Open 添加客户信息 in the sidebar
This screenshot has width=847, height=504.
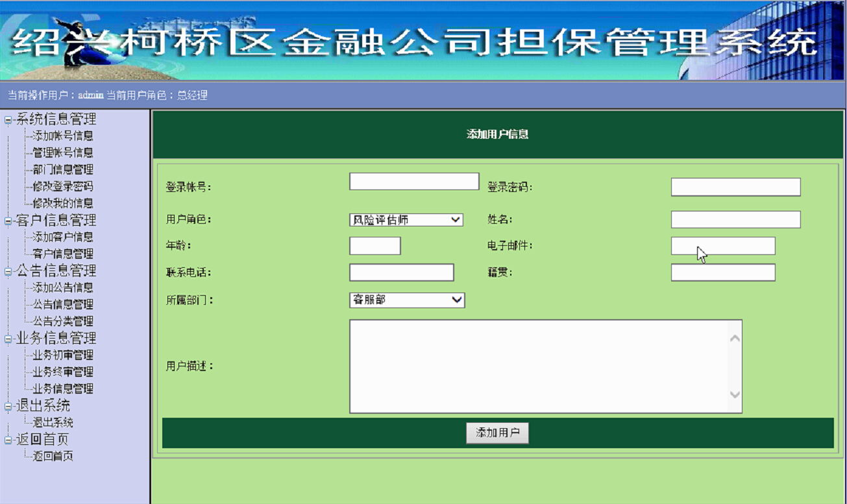pos(63,237)
